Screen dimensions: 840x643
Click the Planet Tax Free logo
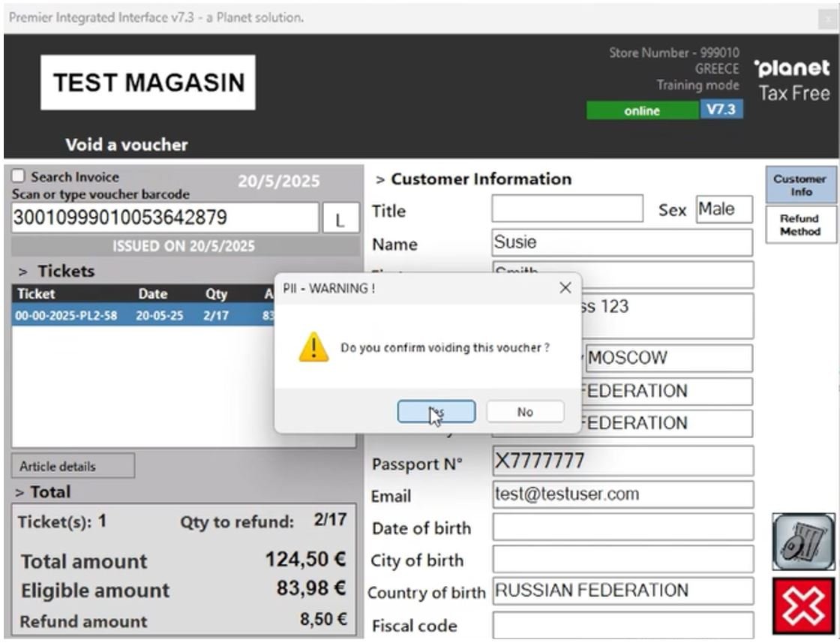point(793,81)
